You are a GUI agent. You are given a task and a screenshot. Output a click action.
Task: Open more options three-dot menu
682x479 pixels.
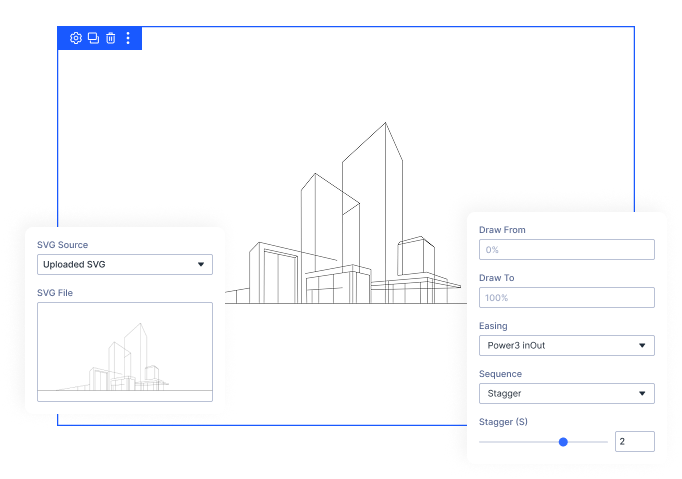point(128,38)
